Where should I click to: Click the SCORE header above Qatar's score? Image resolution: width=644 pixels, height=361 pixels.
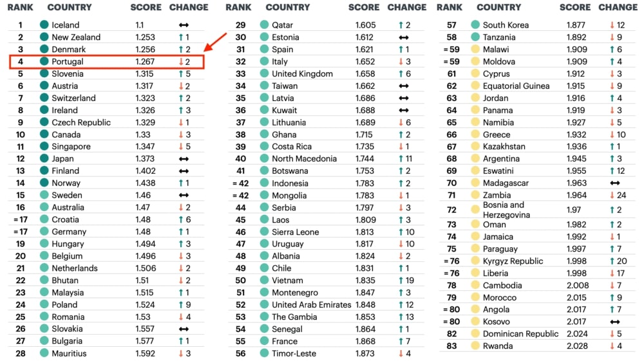(364, 8)
